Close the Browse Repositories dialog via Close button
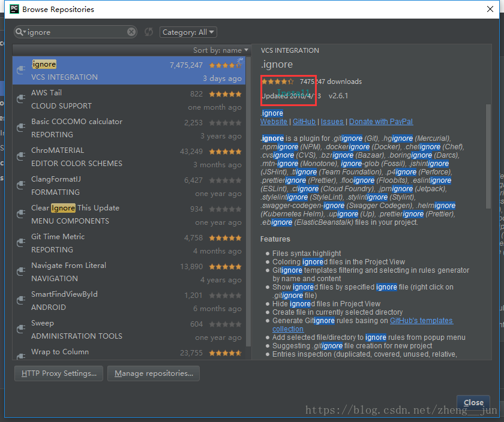504x422 pixels. coord(473,402)
